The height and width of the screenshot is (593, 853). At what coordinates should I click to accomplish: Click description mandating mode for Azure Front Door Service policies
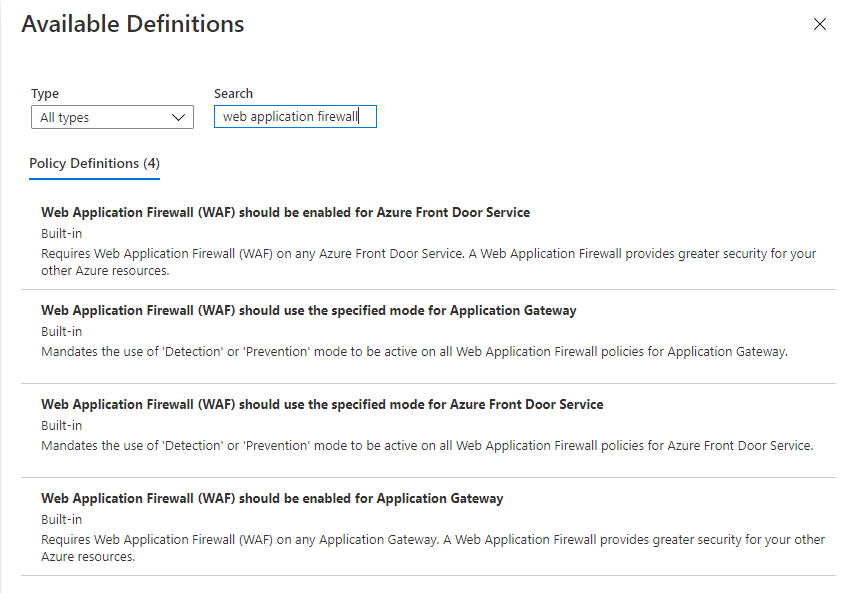pos(427,445)
